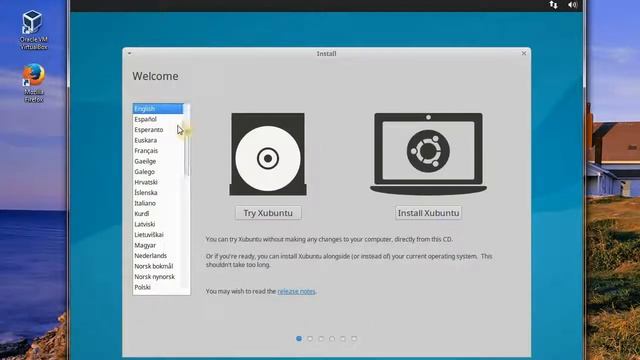Select Italiano in the language list
Image resolution: width=640 pixels, height=360 pixels.
click(158, 203)
